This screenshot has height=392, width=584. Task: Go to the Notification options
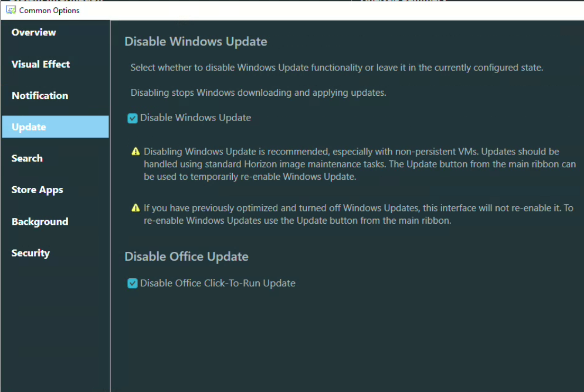40,96
